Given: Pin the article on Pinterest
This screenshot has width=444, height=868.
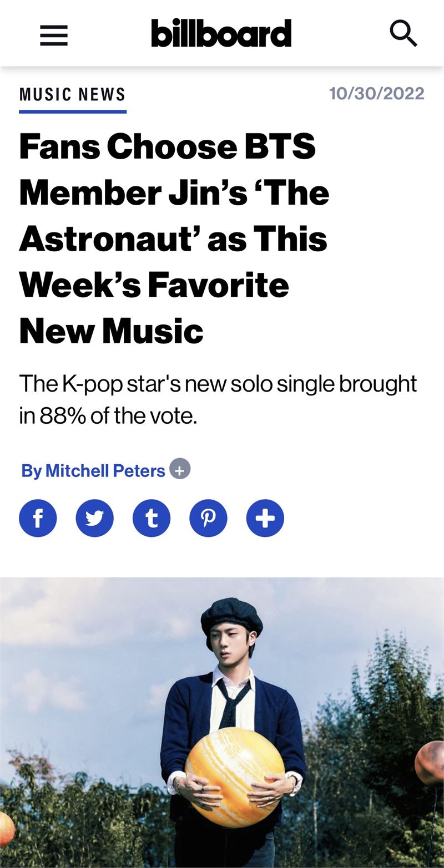Looking at the screenshot, I should coord(208,518).
